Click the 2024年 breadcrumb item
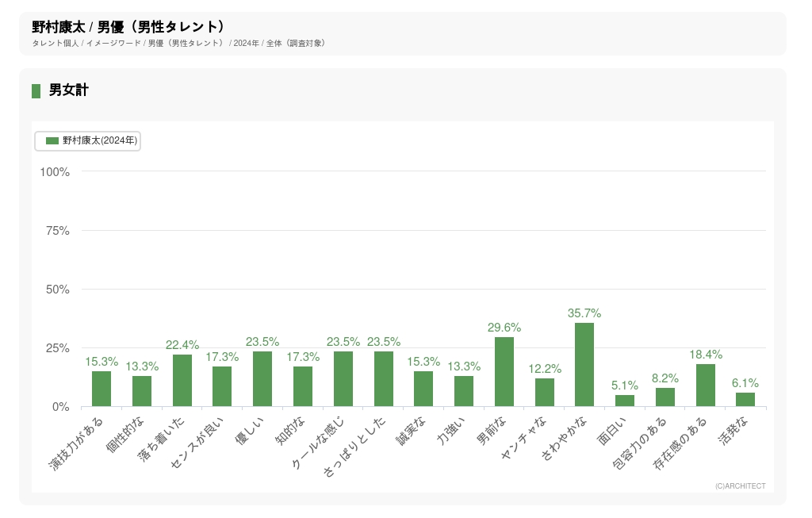This screenshot has height=518, width=812. pyautogui.click(x=246, y=43)
